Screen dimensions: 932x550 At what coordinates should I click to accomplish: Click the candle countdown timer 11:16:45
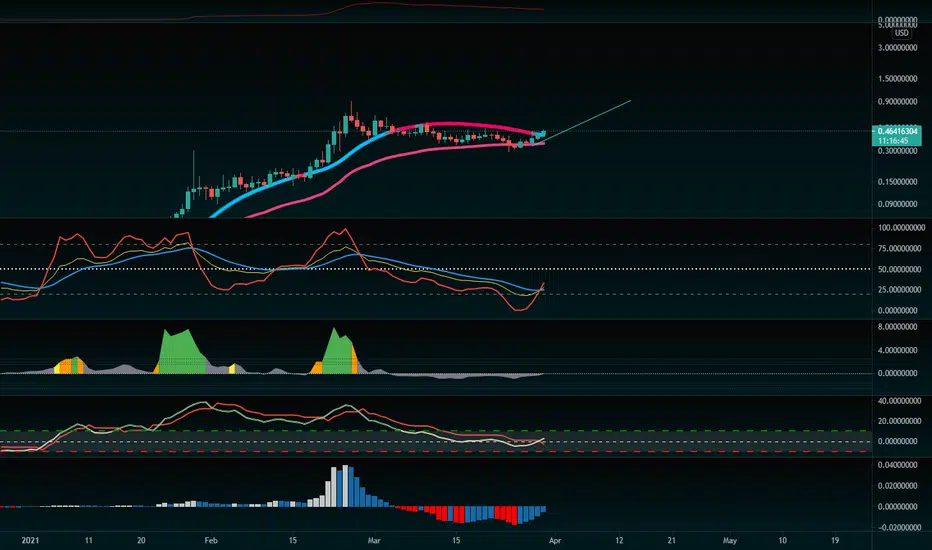(893, 141)
